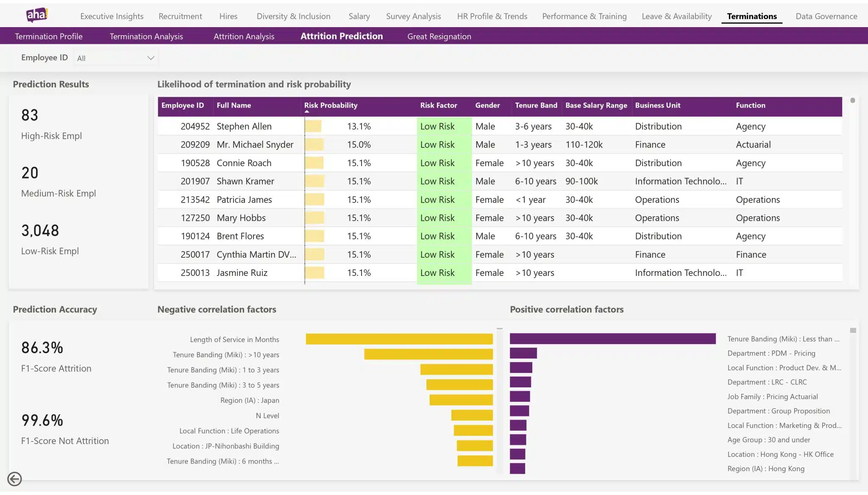Open the Data Governance page
868x495 pixels.
coord(826,16)
